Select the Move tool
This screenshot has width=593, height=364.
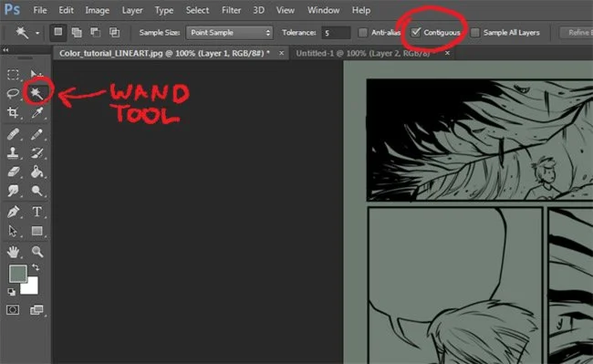(x=36, y=74)
